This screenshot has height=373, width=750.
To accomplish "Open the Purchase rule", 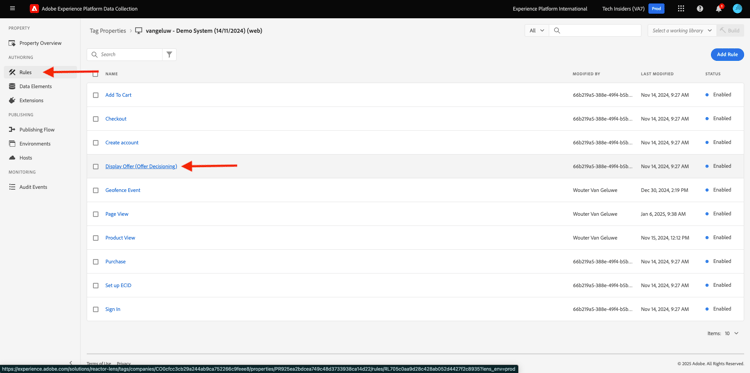I will click(115, 262).
